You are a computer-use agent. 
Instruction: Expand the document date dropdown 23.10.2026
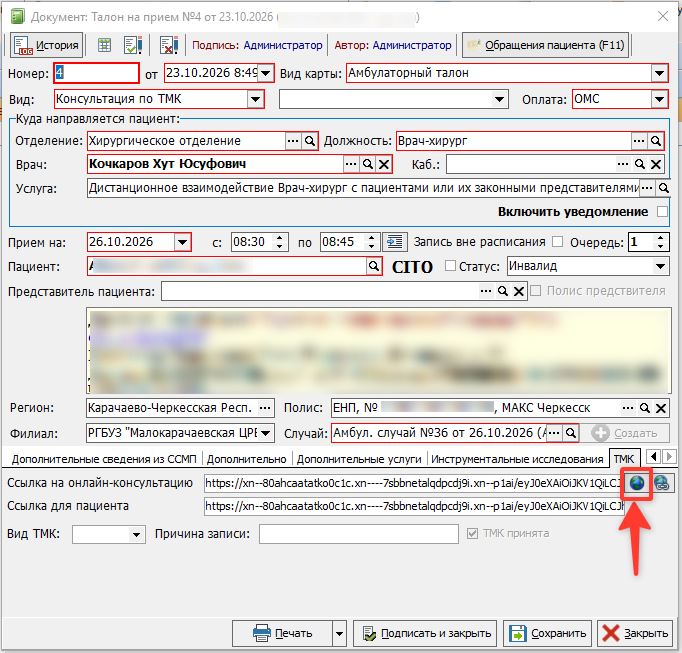point(265,73)
